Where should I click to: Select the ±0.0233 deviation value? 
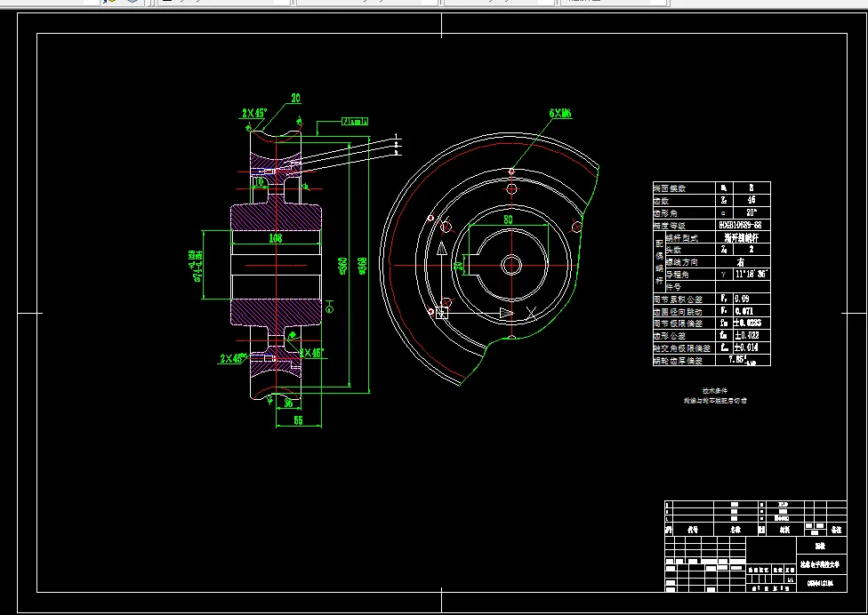748,323
